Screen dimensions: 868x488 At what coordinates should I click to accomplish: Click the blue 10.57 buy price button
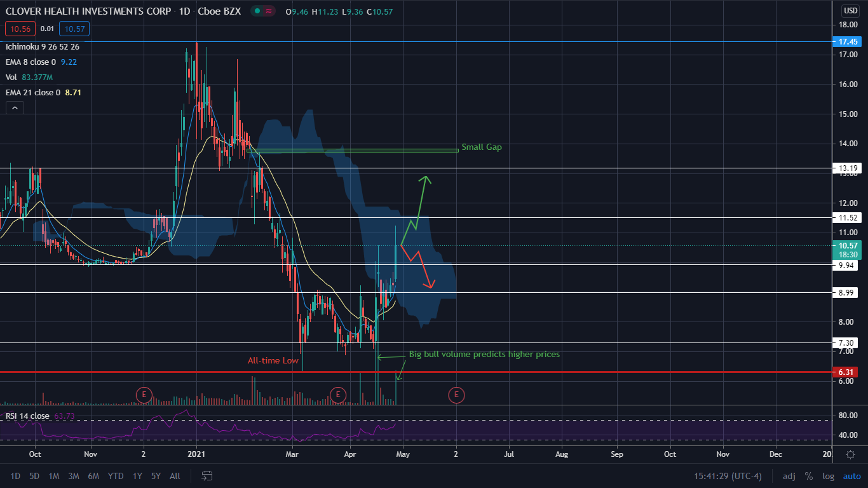[x=74, y=29]
